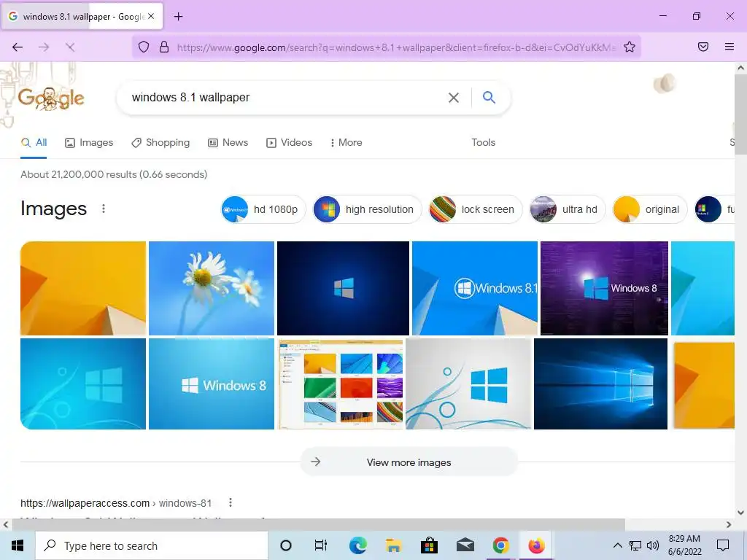Filter images by original chip

click(x=649, y=209)
